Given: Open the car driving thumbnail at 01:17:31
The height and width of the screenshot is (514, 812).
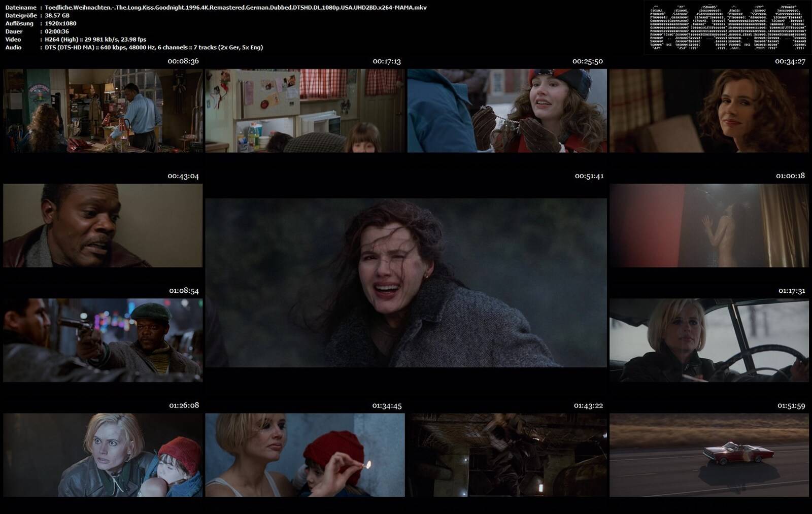Looking at the screenshot, I should point(709,340).
